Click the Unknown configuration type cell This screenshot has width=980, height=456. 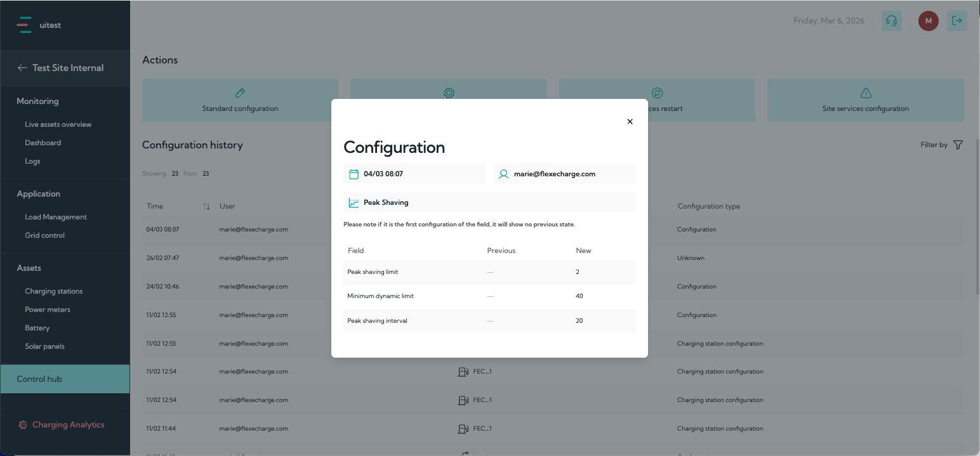click(x=691, y=258)
